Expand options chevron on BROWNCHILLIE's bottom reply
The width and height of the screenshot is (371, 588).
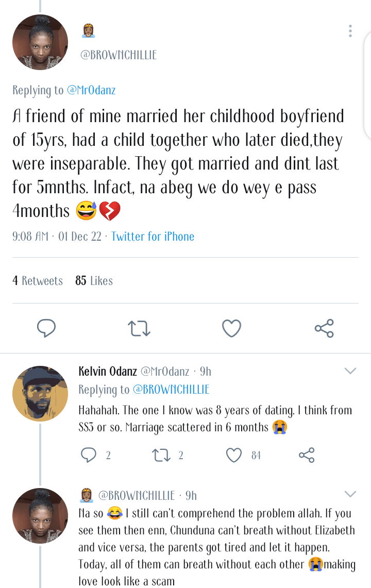350,495
